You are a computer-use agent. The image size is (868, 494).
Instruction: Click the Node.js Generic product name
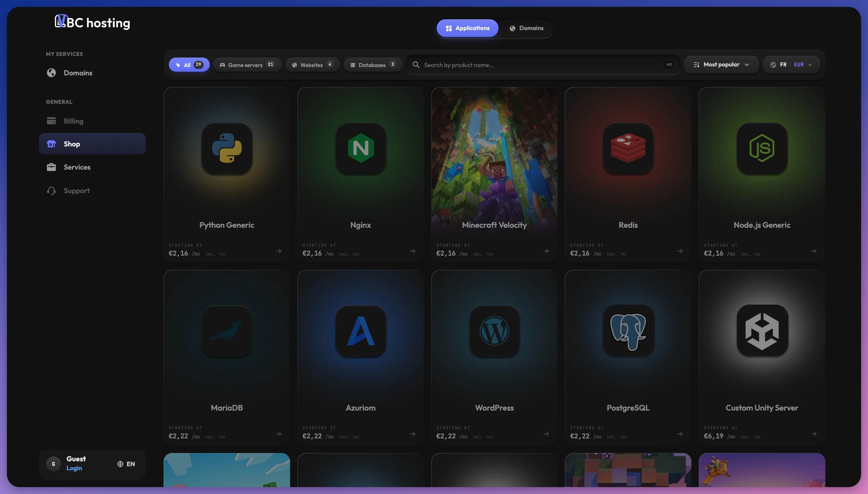coord(762,225)
